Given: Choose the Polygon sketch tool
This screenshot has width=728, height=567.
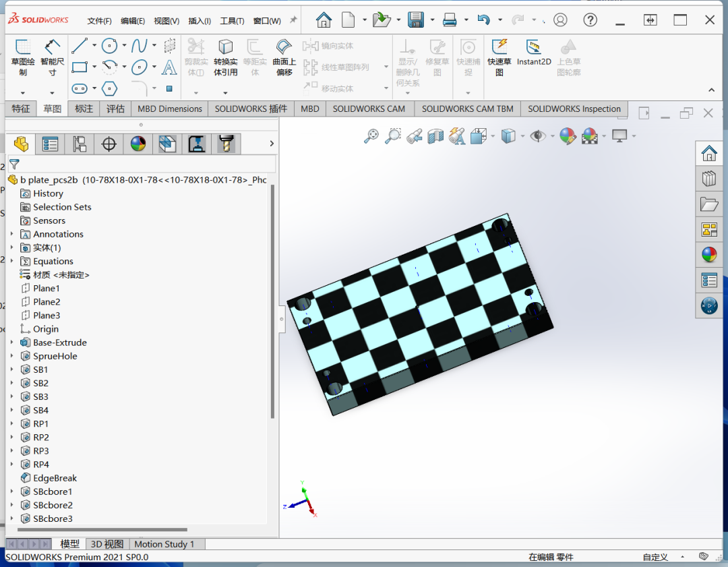Looking at the screenshot, I should (109, 88).
